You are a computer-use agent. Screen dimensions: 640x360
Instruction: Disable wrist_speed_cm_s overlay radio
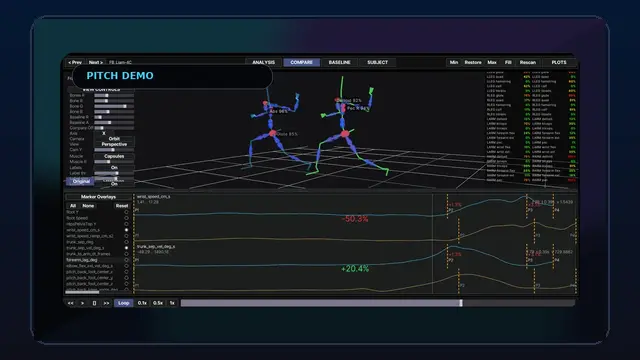(x=126, y=230)
